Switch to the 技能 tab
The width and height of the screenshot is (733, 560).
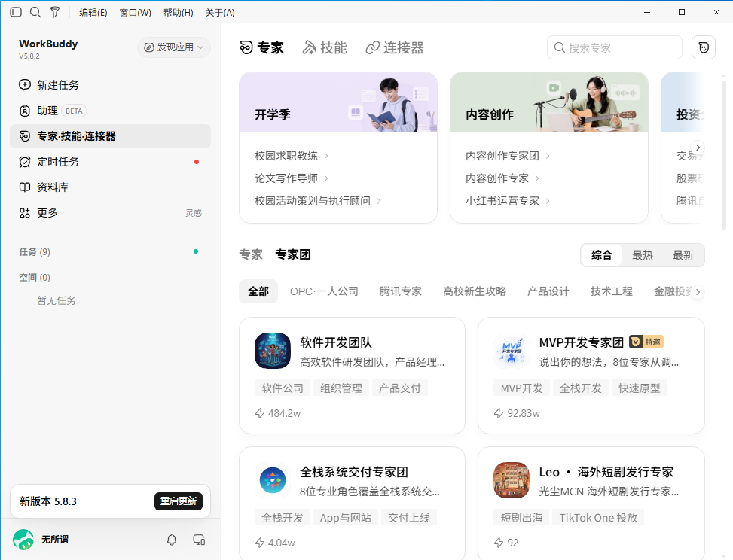325,47
